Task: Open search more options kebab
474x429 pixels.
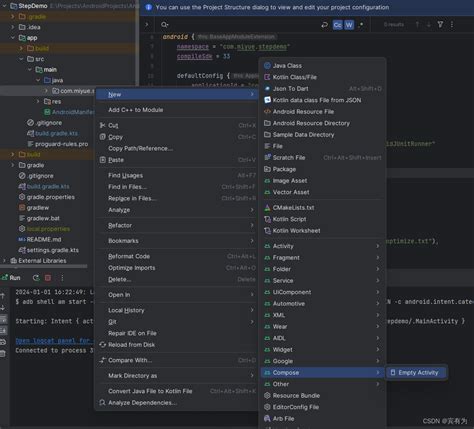Action: point(452,25)
